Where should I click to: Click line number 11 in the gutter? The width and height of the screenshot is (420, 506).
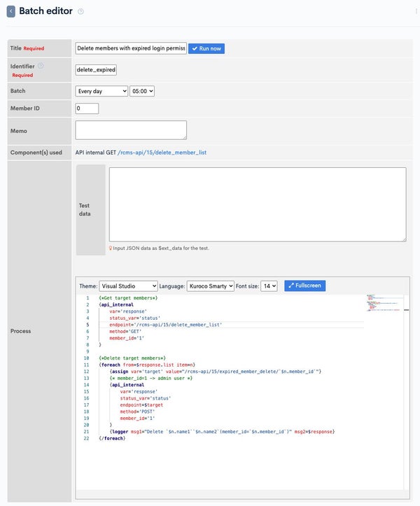pyautogui.click(x=86, y=365)
